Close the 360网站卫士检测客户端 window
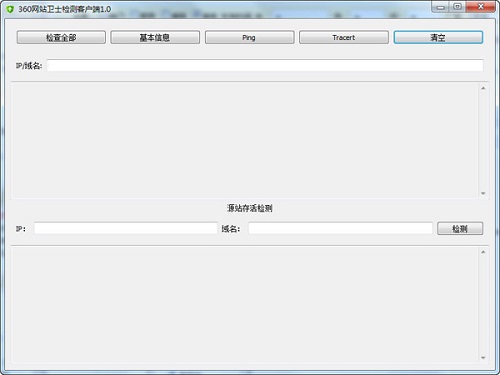The image size is (500, 375). (480, 7)
